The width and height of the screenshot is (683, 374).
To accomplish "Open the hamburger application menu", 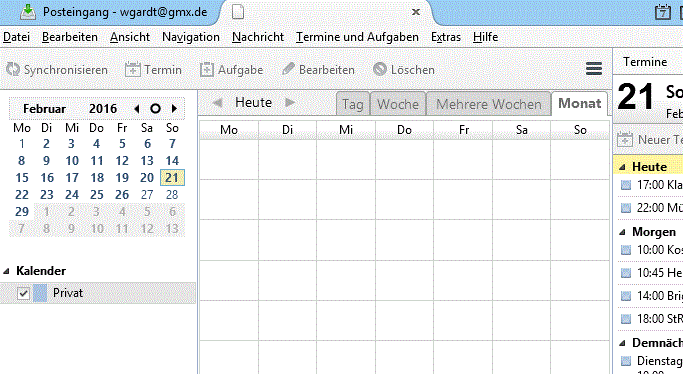I will pyautogui.click(x=594, y=68).
